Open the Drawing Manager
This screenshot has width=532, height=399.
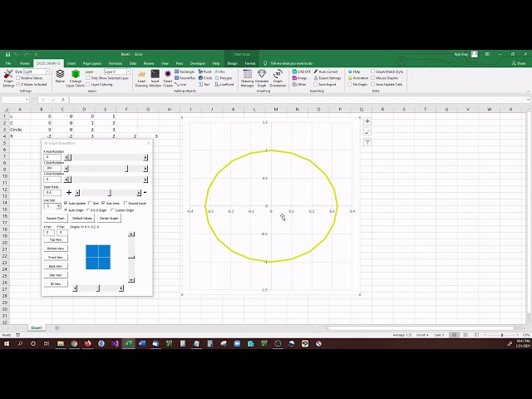[248, 78]
